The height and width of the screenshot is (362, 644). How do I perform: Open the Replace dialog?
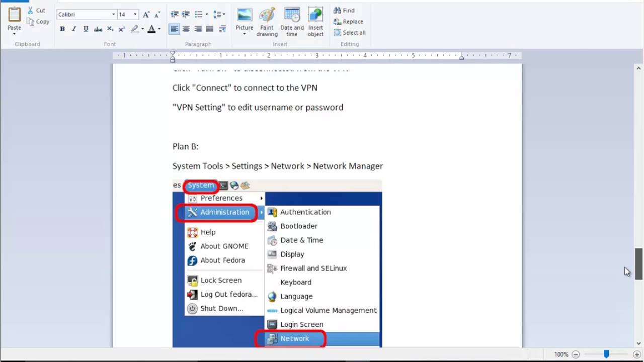tap(348, 22)
